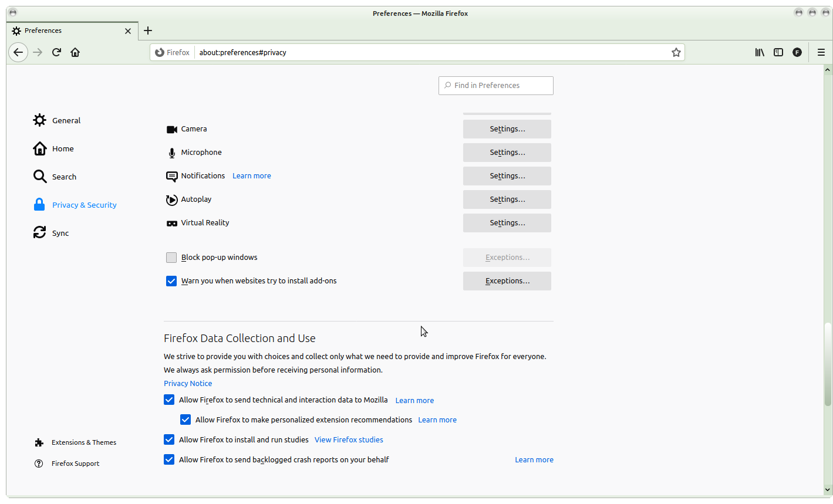Click the Camera permission icon
This screenshot has width=833, height=504.
click(x=172, y=129)
